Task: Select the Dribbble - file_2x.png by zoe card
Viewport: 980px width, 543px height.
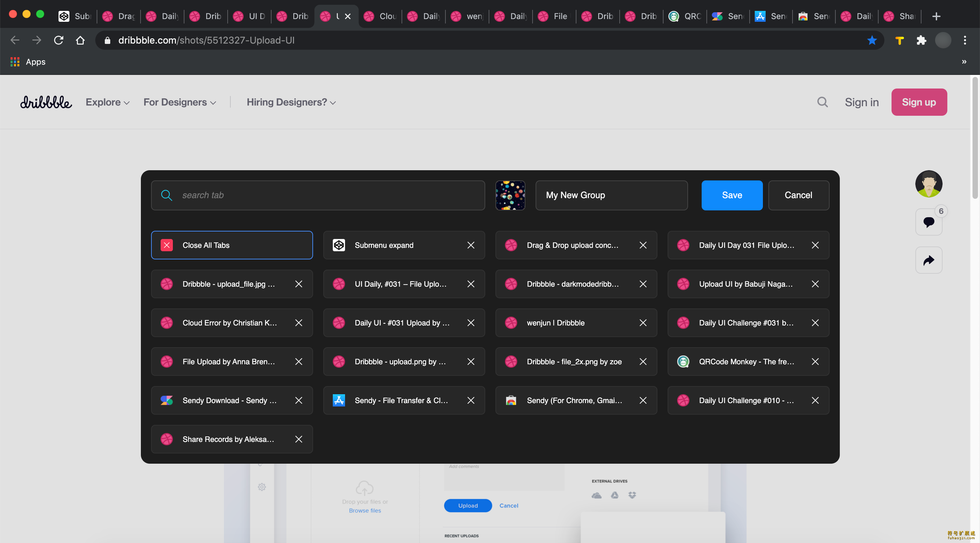Action: pos(576,362)
